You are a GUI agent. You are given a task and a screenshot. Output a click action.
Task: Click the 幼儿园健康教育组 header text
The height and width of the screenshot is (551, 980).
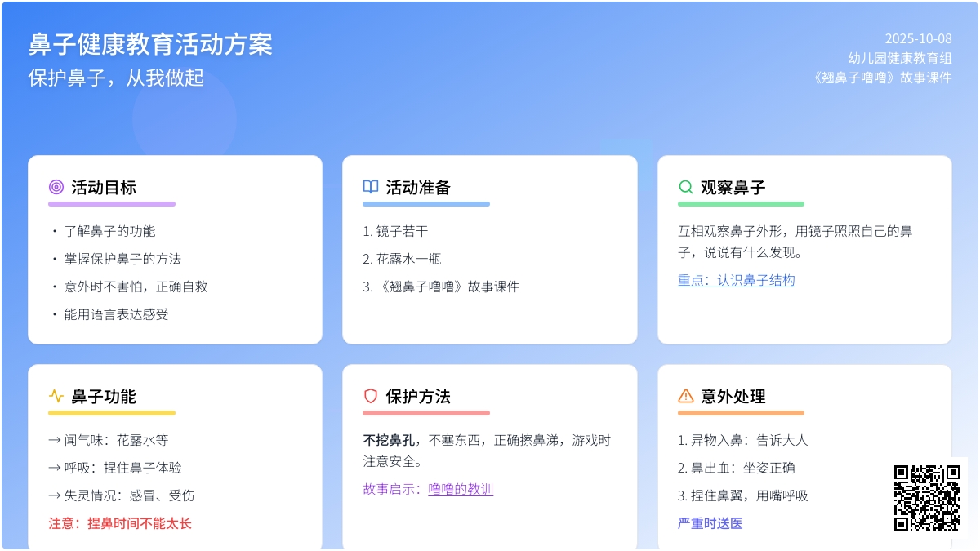[x=899, y=58]
